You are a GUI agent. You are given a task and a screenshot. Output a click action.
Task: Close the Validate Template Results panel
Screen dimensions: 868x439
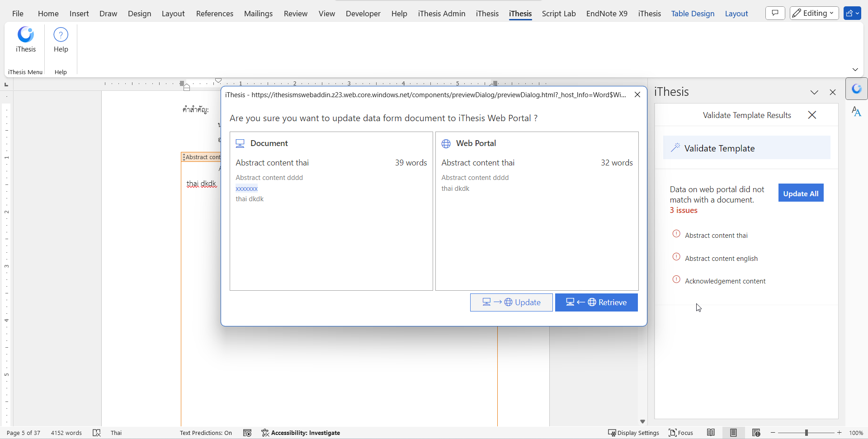coord(812,115)
